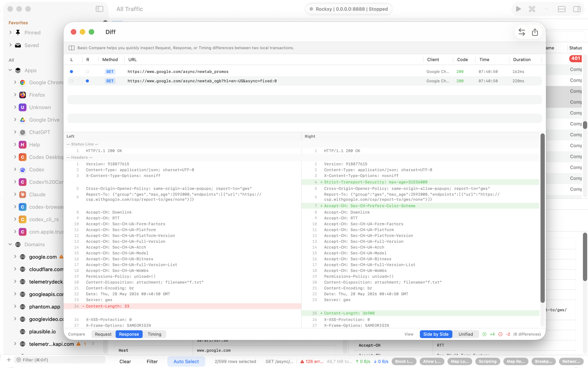Expand Google Chrome tree chevron
The height and width of the screenshot is (368, 588).
pos(15,82)
